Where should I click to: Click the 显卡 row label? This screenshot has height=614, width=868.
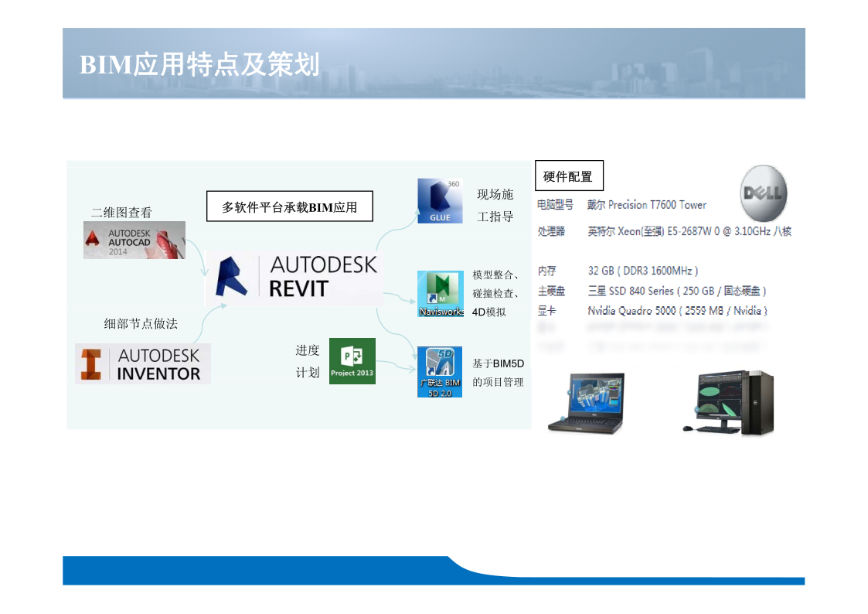click(x=547, y=311)
